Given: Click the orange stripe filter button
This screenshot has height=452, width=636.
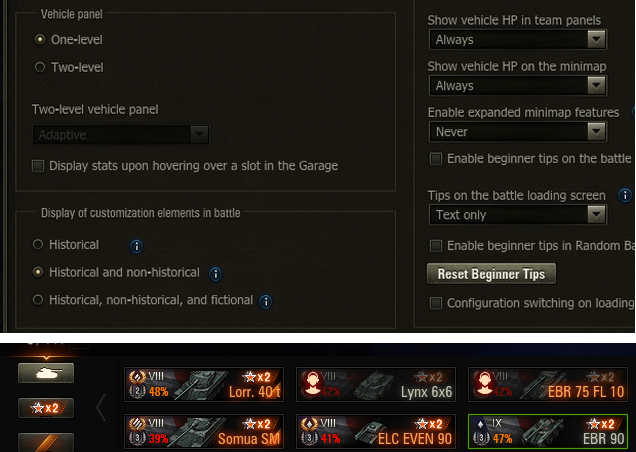Looking at the screenshot, I should [46, 442].
